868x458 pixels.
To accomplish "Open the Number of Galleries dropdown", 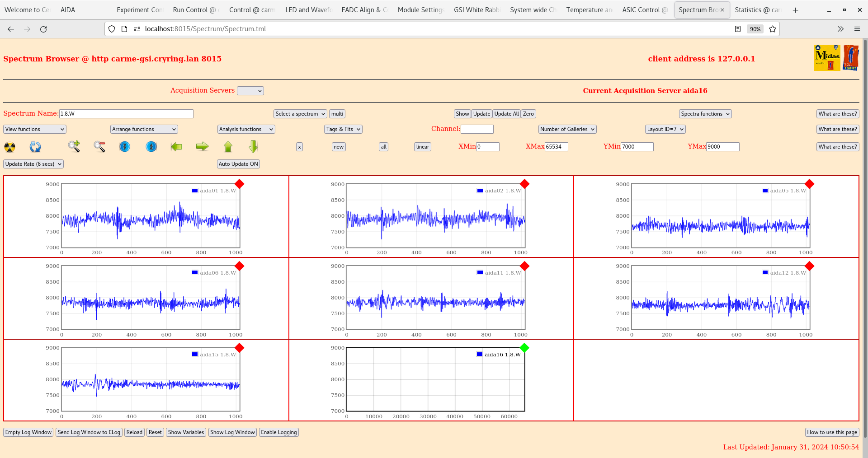I will tap(567, 129).
